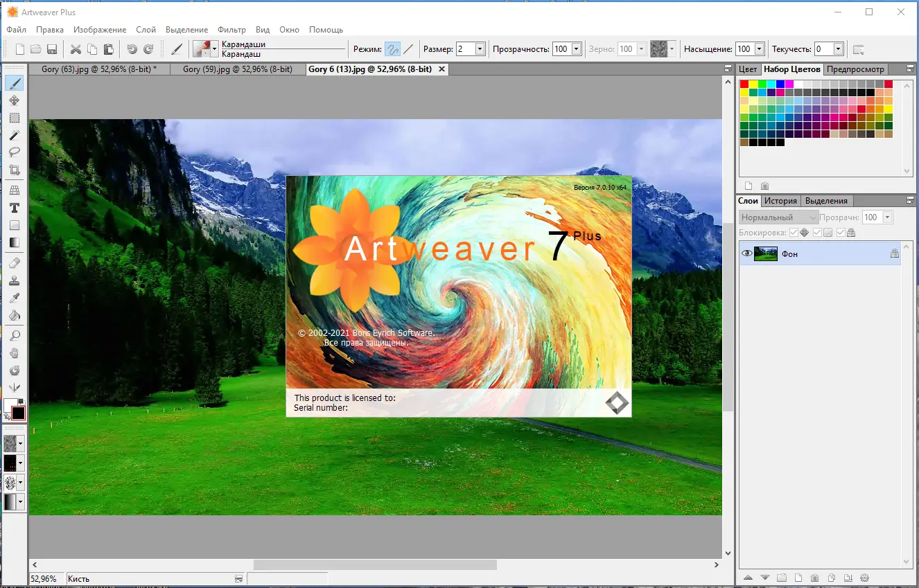Viewport: 919px width, 588px height.
Task: Switch to the История tab
Action: tap(780, 200)
